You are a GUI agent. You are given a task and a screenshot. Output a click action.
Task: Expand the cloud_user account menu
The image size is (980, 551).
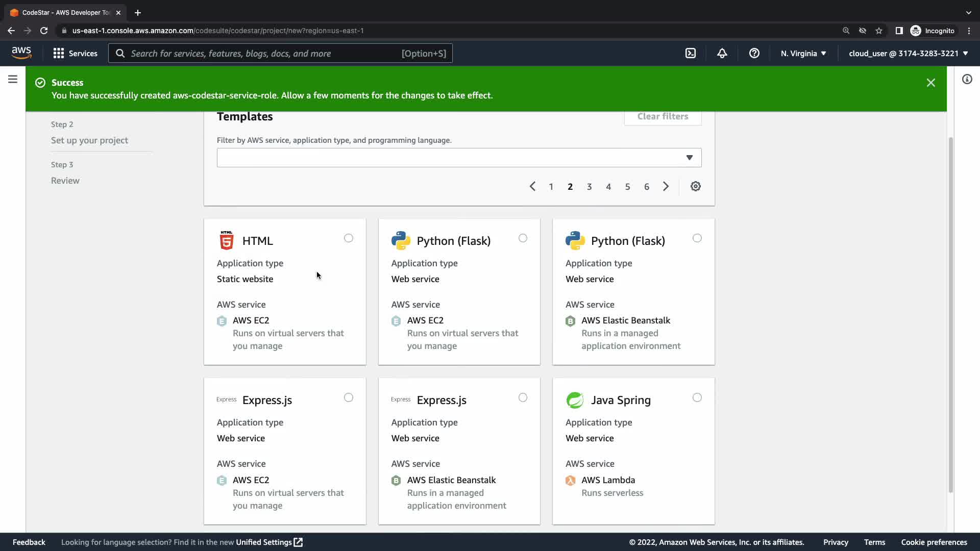(x=908, y=53)
